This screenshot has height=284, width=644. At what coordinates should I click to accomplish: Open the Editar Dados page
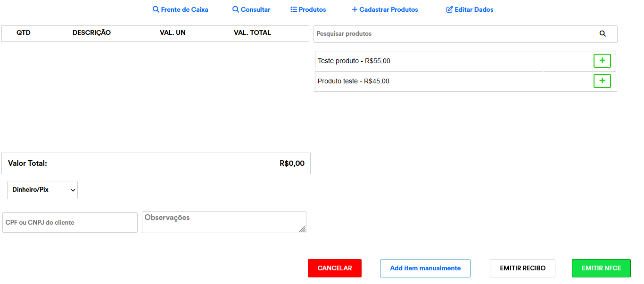tap(470, 9)
